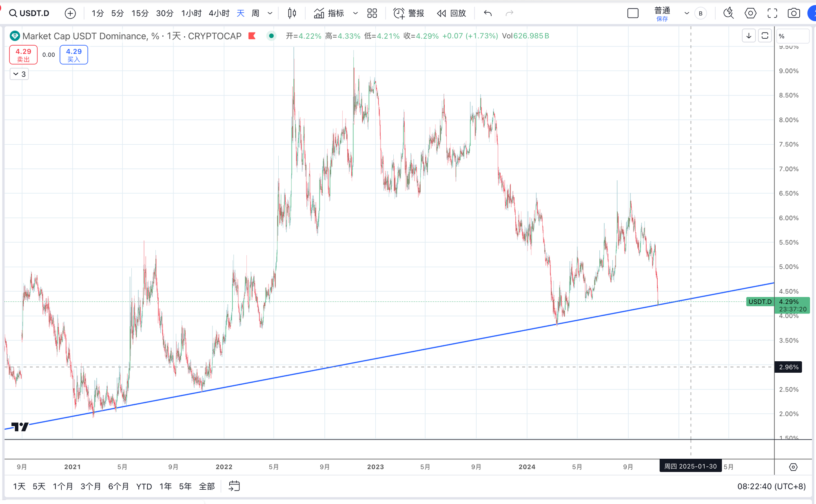Select the 1分 timeframe
The image size is (816, 504).
[x=98, y=13]
